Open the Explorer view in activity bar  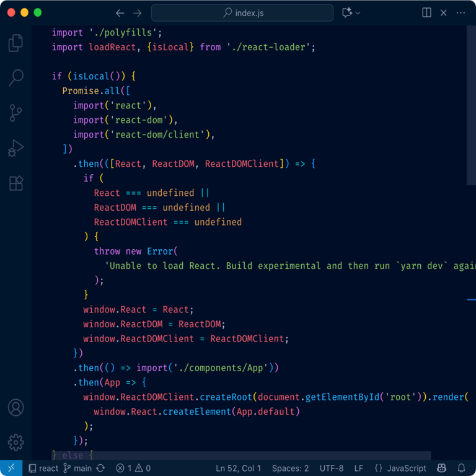click(x=16, y=43)
